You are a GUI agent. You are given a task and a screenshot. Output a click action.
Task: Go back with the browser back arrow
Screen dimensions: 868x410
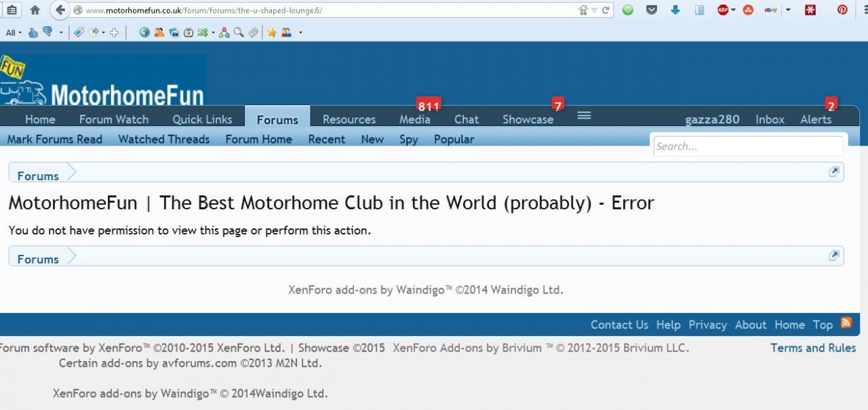pos(60,10)
